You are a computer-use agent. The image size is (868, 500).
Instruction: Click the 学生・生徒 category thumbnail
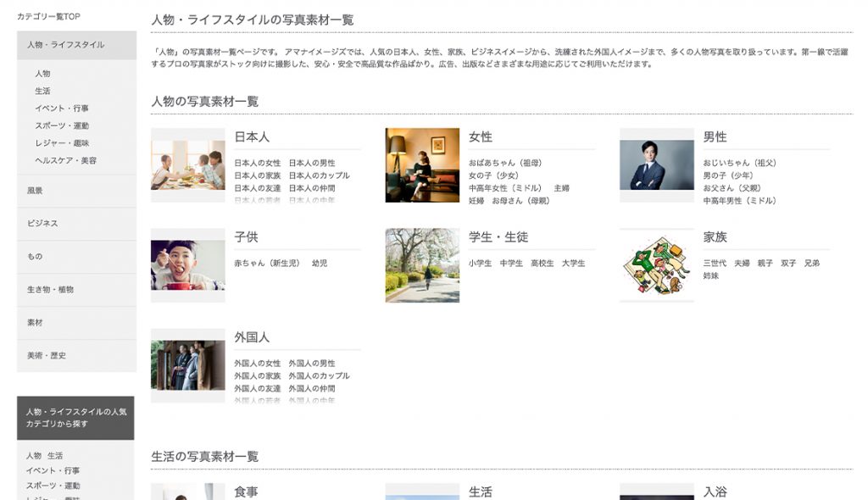(422, 265)
